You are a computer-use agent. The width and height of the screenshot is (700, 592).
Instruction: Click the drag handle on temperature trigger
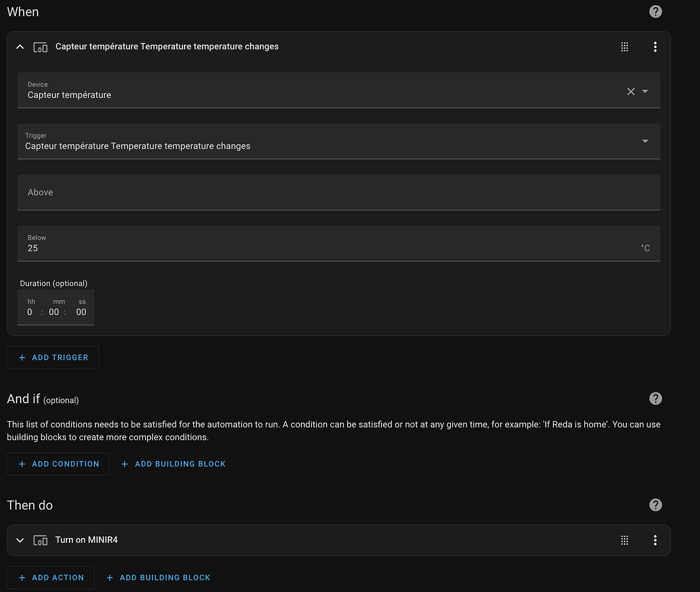(625, 47)
